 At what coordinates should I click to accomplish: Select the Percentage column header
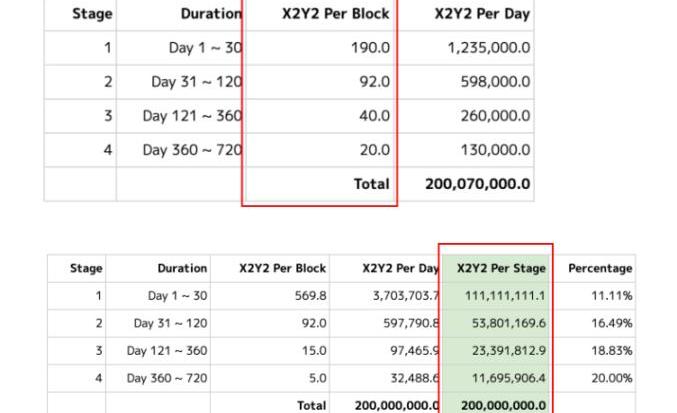click(600, 268)
